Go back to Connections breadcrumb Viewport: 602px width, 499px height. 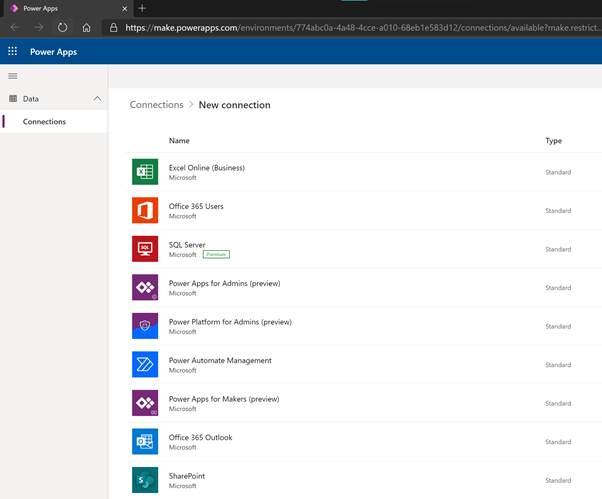coord(155,105)
